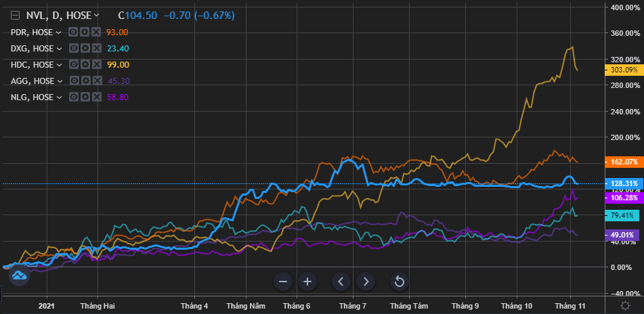This screenshot has width=644, height=314.
Task: Click the AGG 49.01% price label
Action: coord(622,235)
